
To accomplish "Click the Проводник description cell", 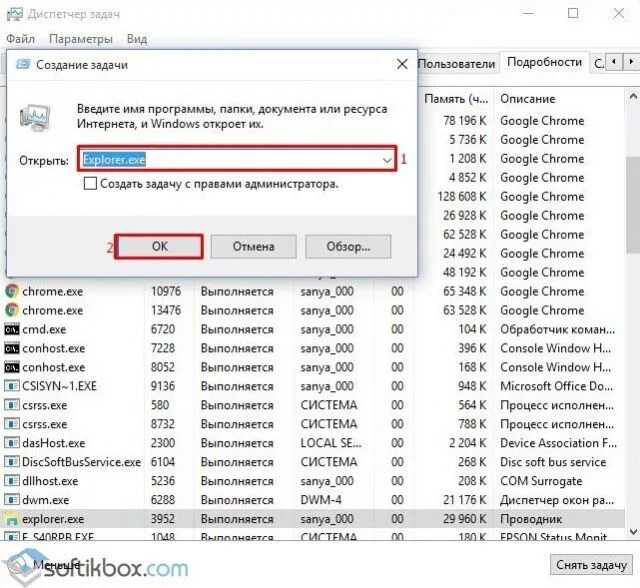I will (531, 519).
